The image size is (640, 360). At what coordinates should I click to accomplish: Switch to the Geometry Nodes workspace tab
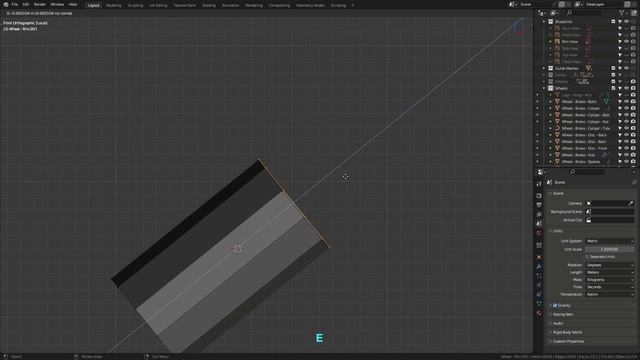(x=310, y=5)
